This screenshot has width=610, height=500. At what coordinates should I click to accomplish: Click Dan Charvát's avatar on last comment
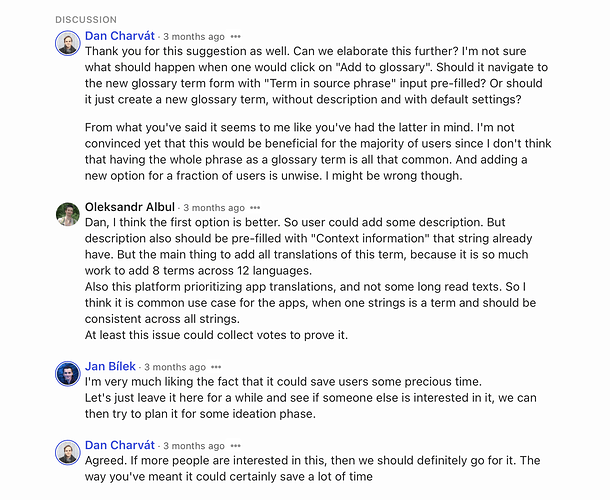(68, 453)
